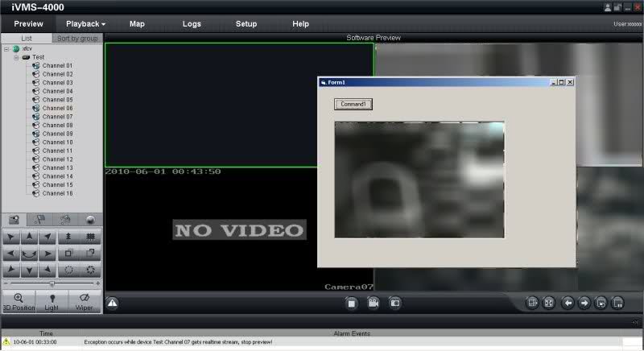Open the Help menu
The height and width of the screenshot is (351, 644).
click(300, 24)
